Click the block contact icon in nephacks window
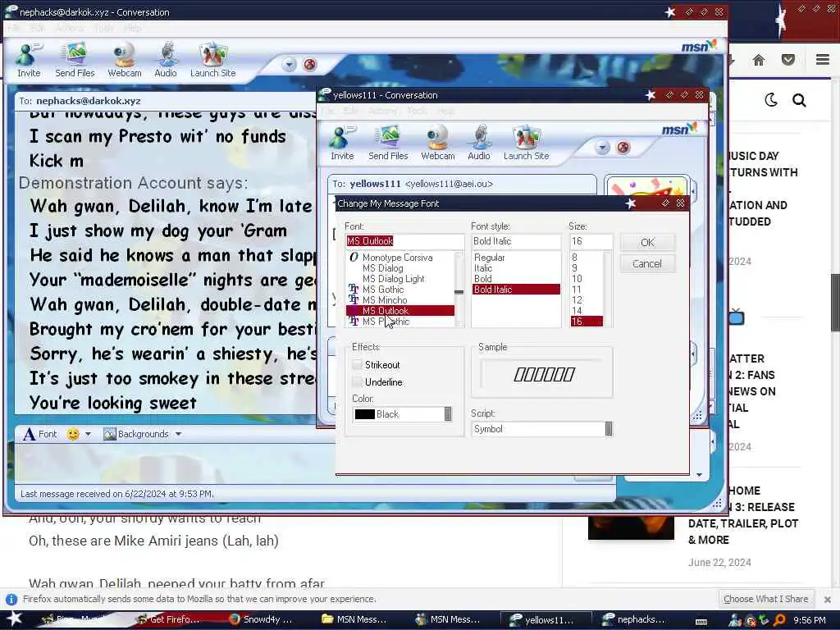840x630 pixels. (309, 65)
